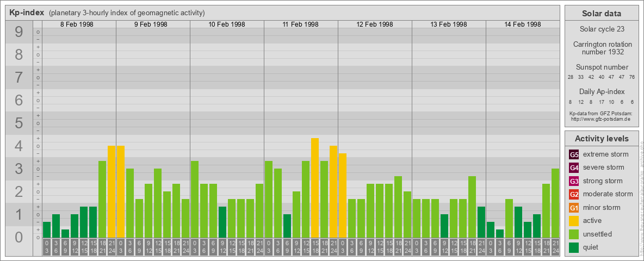Click the G3 strong storm badge

click(x=574, y=181)
